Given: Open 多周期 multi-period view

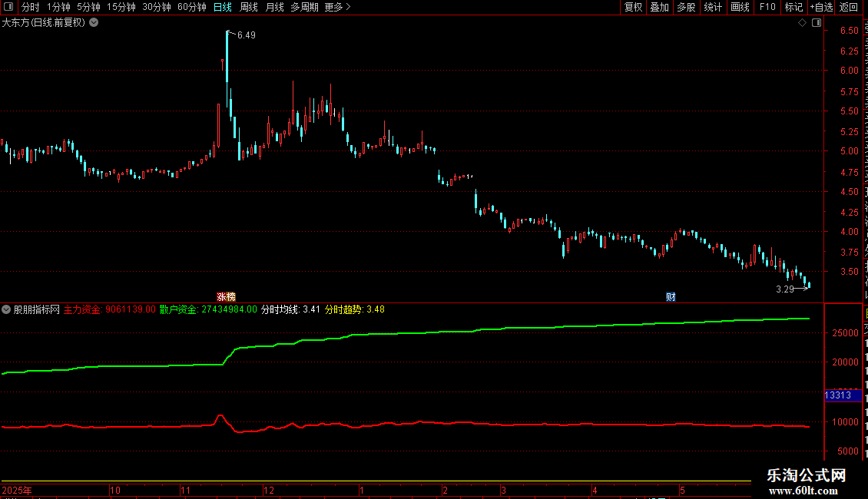Looking at the screenshot, I should (304, 7).
